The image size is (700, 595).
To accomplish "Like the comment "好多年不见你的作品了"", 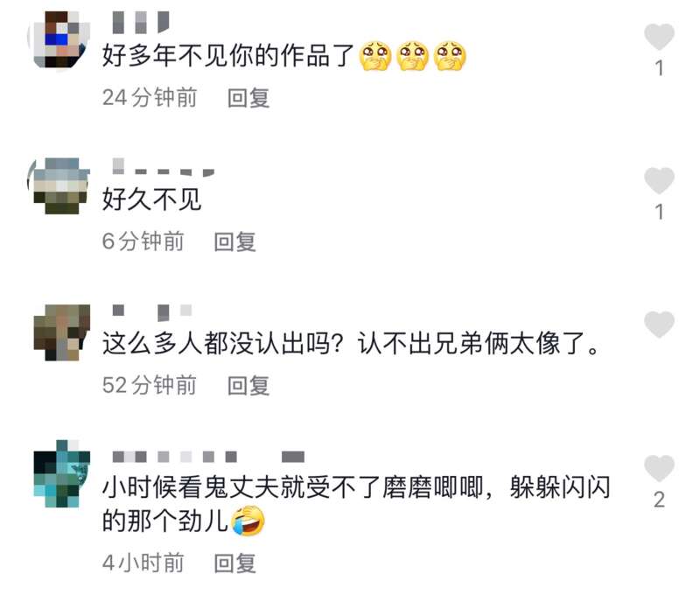I will pyautogui.click(x=659, y=37).
